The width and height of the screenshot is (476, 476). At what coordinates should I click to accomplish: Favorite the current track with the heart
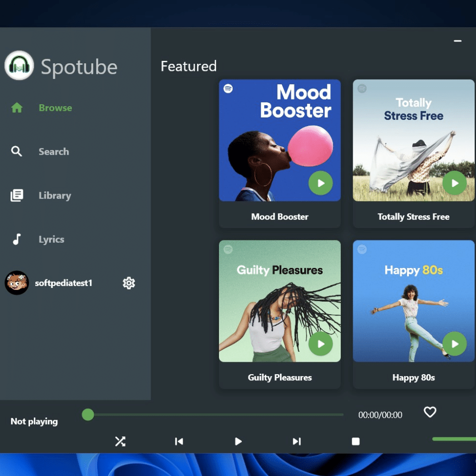click(429, 412)
